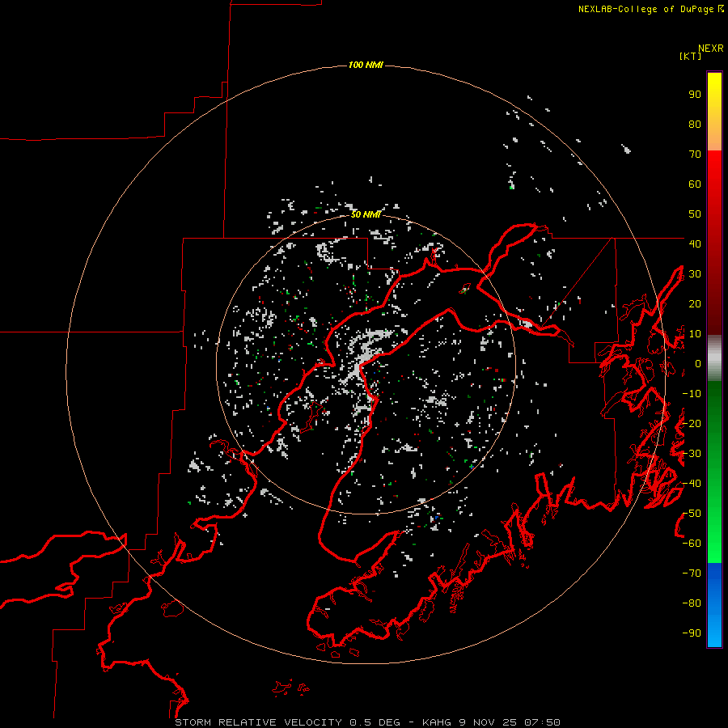Image resolution: width=728 pixels, height=728 pixels.
Task: Click the 40 knot scale value
Action: (x=695, y=244)
